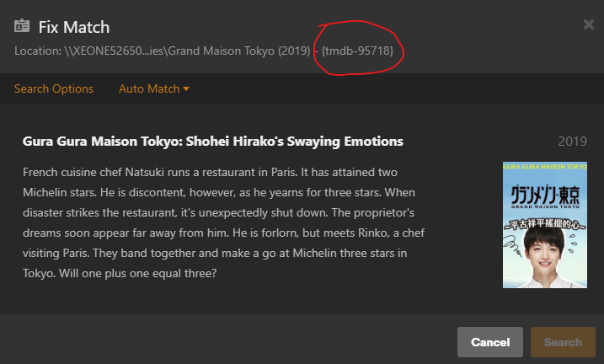This screenshot has width=604, height=364.
Task: Expand the Auto Match dropdown
Action: coord(153,88)
